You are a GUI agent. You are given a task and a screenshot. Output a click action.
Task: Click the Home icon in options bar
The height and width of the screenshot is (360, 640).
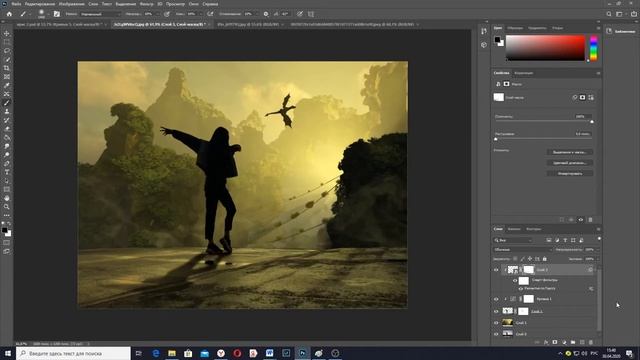point(9,14)
